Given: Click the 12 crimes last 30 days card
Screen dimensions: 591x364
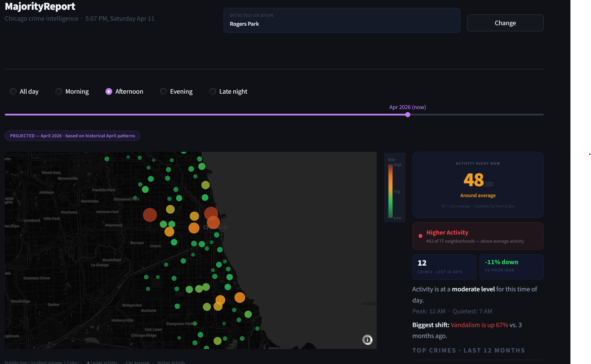Looking at the screenshot, I should 444,267.
